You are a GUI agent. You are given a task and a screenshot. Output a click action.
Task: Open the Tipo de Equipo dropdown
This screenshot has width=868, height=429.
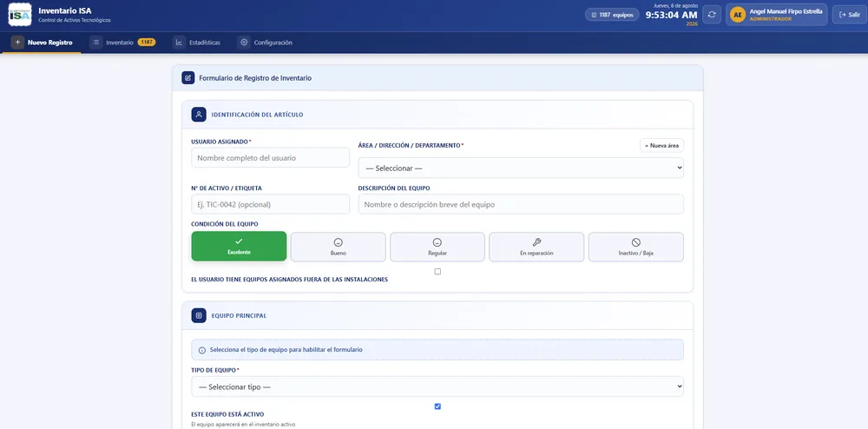[437, 386]
